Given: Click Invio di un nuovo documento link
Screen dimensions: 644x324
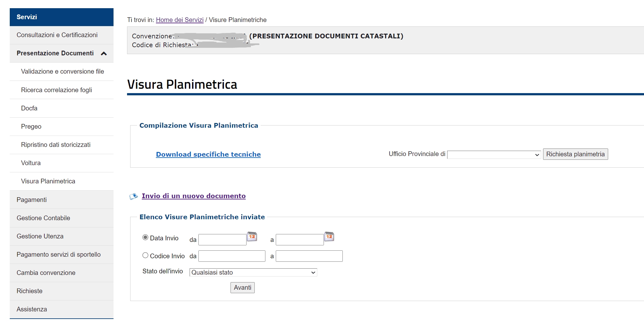Looking at the screenshot, I should [x=193, y=196].
